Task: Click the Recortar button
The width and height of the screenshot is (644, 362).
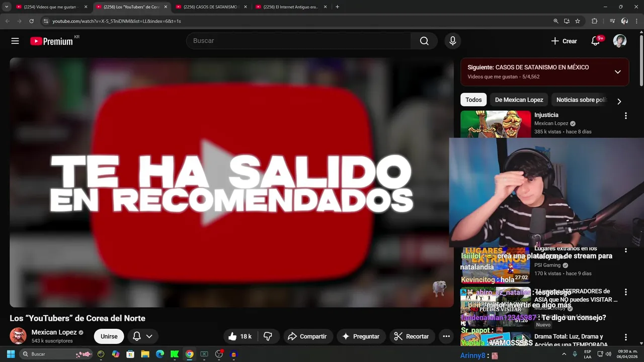Action: coord(411,336)
